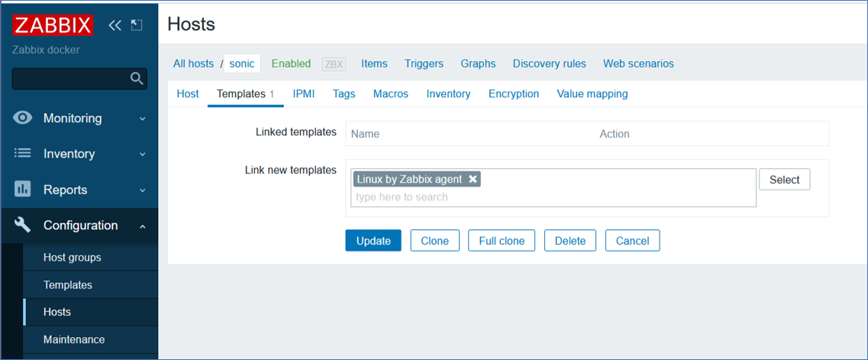The height and width of the screenshot is (360, 868).
Task: Click the Zabbix logo
Action: click(53, 25)
